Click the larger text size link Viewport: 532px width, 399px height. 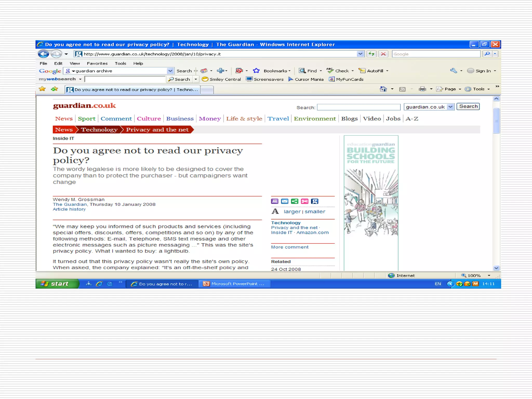pos(292,212)
